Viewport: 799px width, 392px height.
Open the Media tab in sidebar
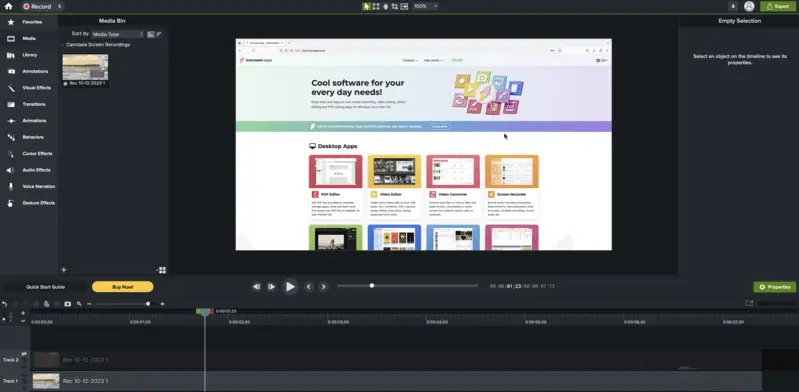pos(29,38)
